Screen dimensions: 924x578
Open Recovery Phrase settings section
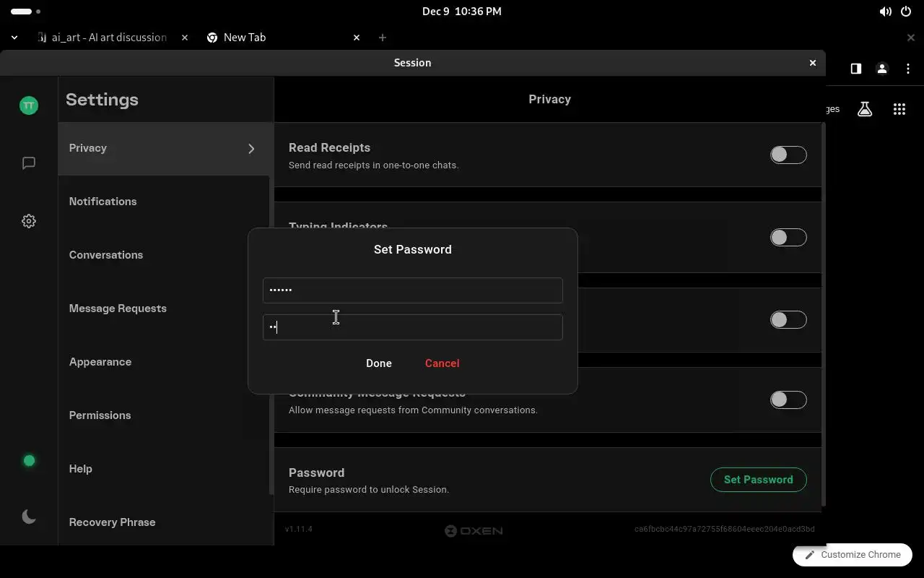(164, 522)
